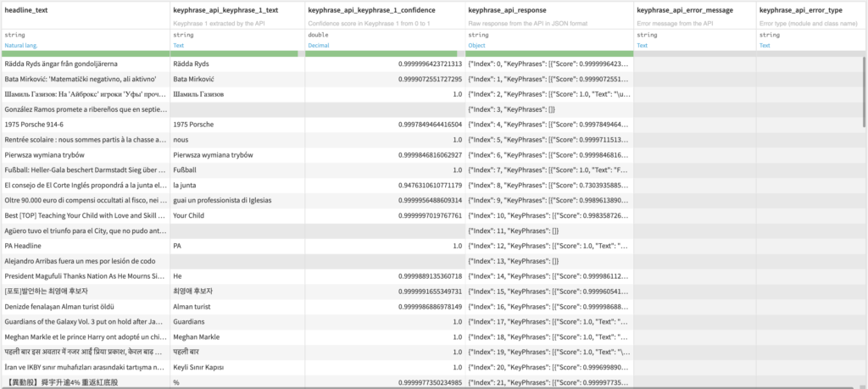The width and height of the screenshot is (868, 389).
Task: Select keyphrase 'guai un professionista di Iglesias'
Action: (x=237, y=200)
